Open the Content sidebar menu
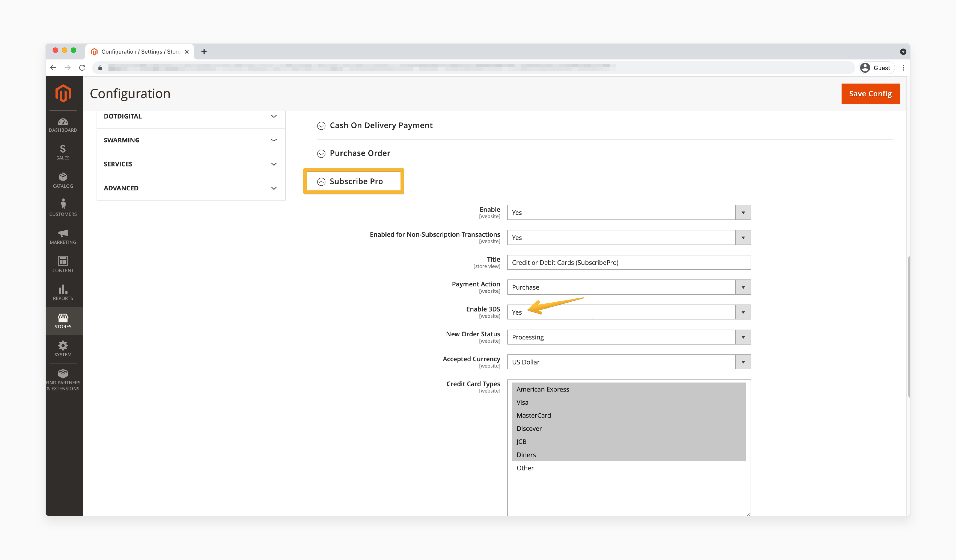The image size is (956, 560). (x=63, y=265)
